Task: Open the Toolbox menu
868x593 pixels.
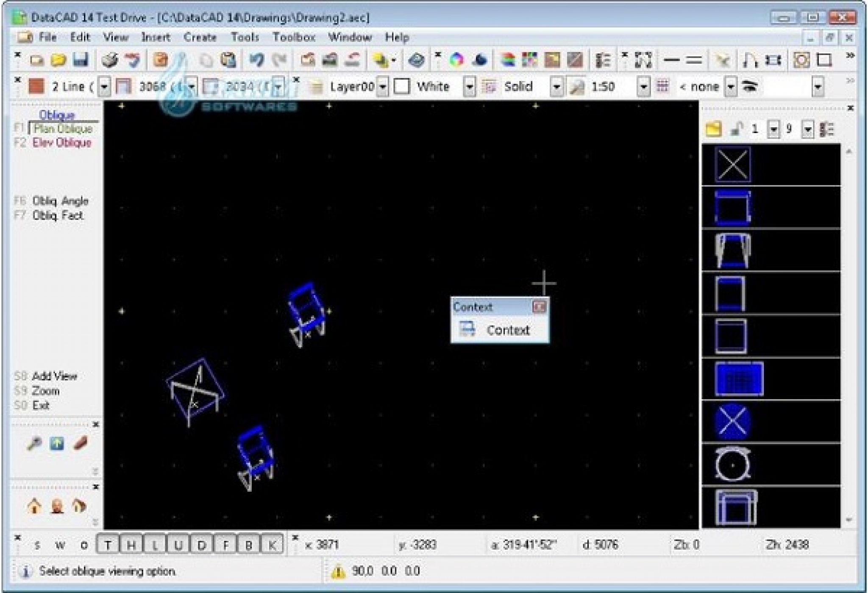Action: tap(295, 37)
